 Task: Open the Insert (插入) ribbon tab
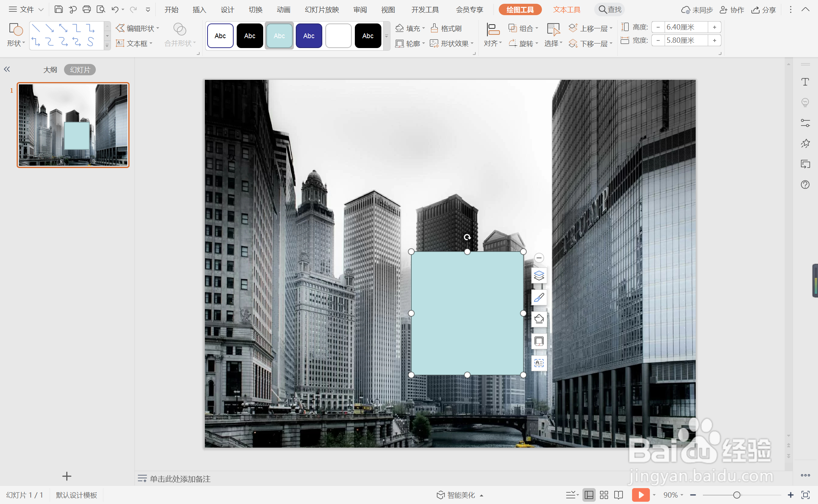[199, 9]
